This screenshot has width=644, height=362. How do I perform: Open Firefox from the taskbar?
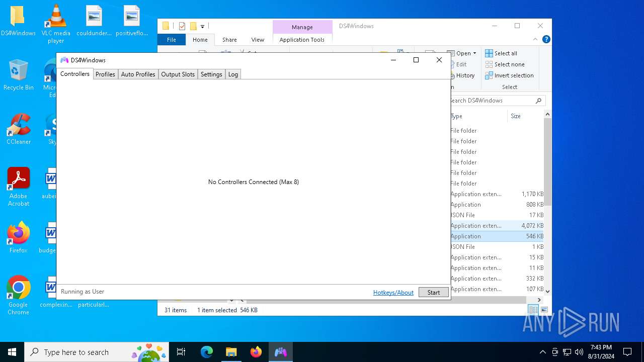tap(256, 352)
